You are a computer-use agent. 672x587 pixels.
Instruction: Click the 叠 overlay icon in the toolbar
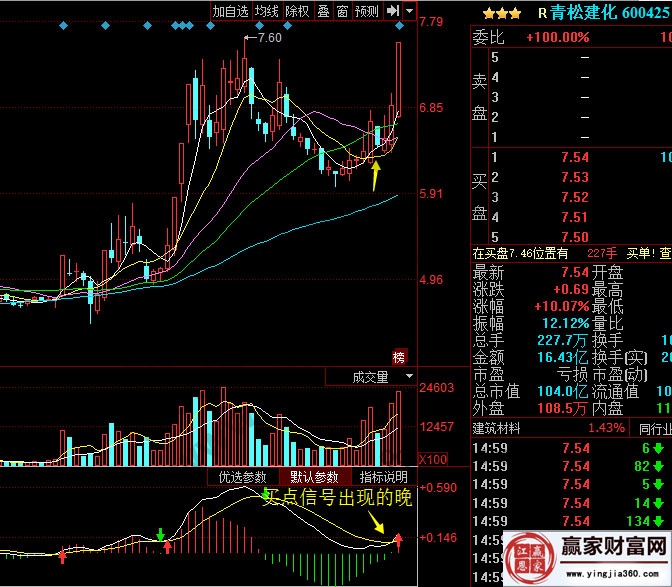click(322, 11)
